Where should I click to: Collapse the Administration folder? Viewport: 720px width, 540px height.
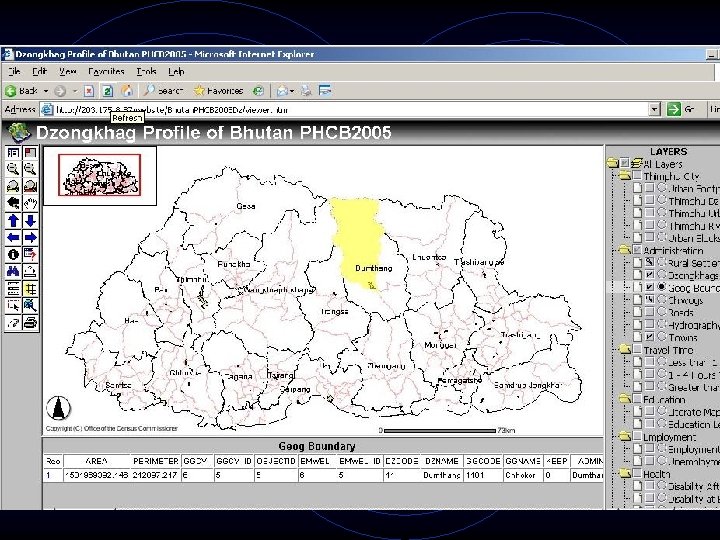point(624,250)
